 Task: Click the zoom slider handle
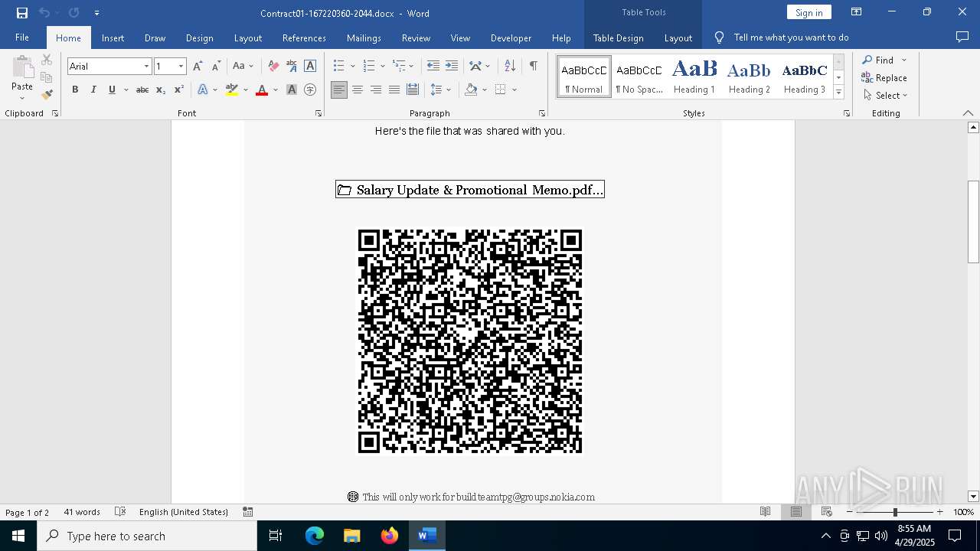coord(895,512)
